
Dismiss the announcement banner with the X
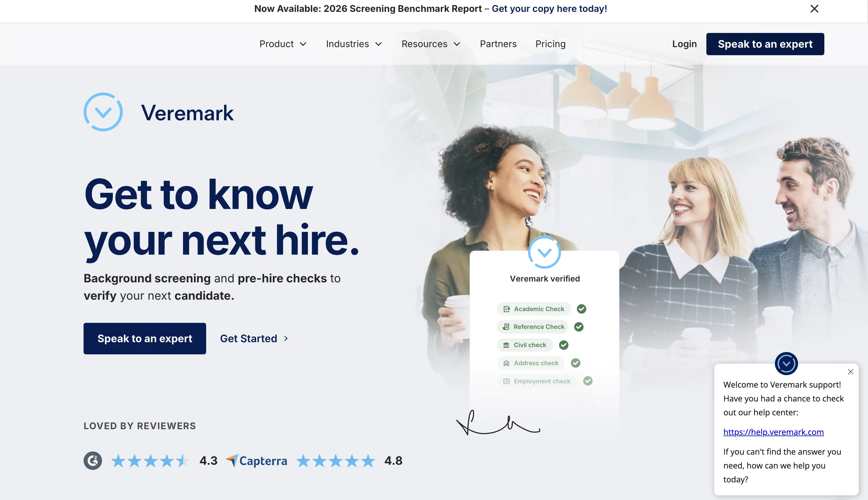click(x=815, y=9)
